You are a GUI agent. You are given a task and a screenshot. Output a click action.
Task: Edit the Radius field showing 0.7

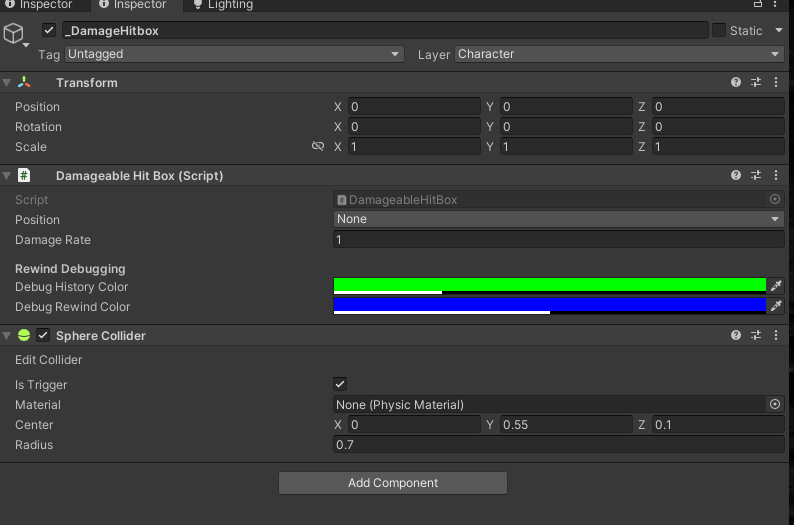pos(559,445)
